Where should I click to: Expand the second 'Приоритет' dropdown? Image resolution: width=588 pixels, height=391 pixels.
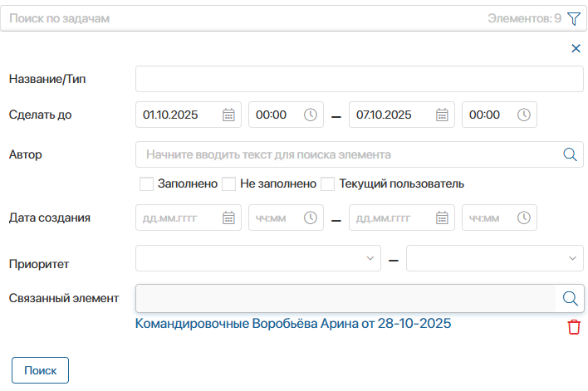[x=494, y=258]
